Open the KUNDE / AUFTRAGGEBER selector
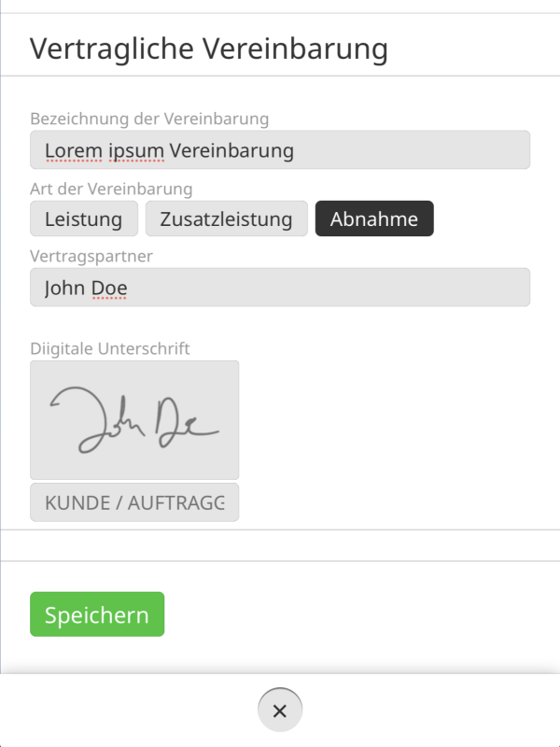This screenshot has height=747, width=560. coord(133,501)
